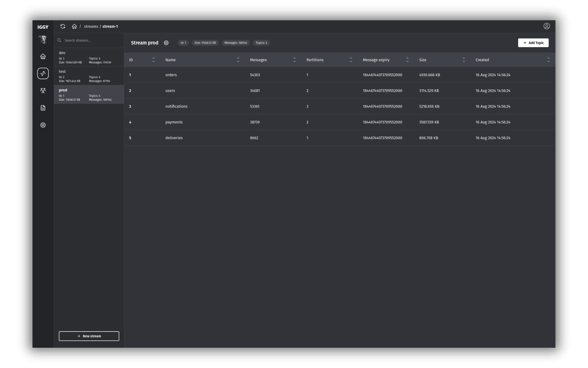Sort by Messages column arrows
Screen dimensions: 588x368
[x=294, y=60]
